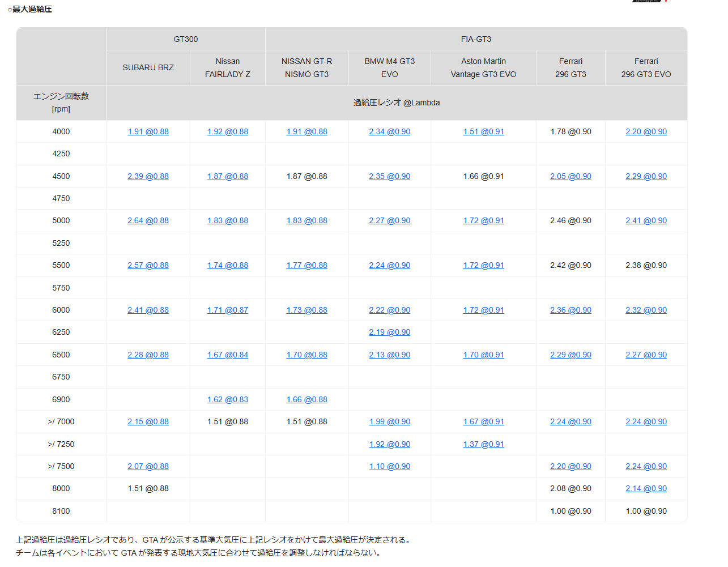Click FAIRLADY Z 6900 rpm link 1.62 @0.83

(227, 399)
